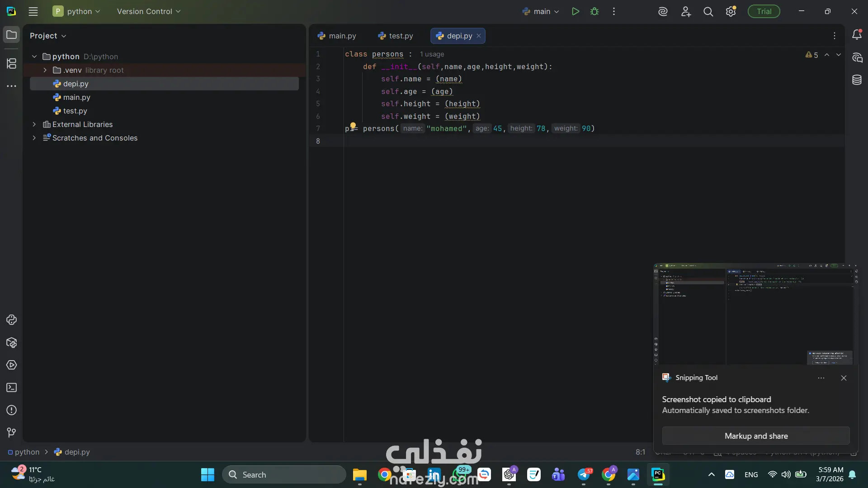Click the Debug bug icon
Image resolution: width=868 pixels, height=488 pixels.
(594, 12)
